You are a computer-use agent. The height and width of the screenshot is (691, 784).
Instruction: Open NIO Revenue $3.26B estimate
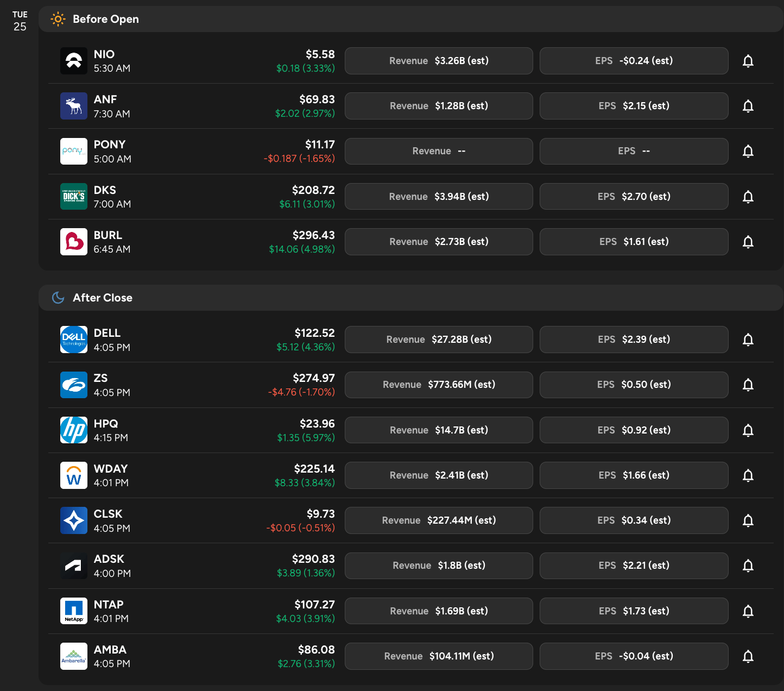pyautogui.click(x=439, y=61)
